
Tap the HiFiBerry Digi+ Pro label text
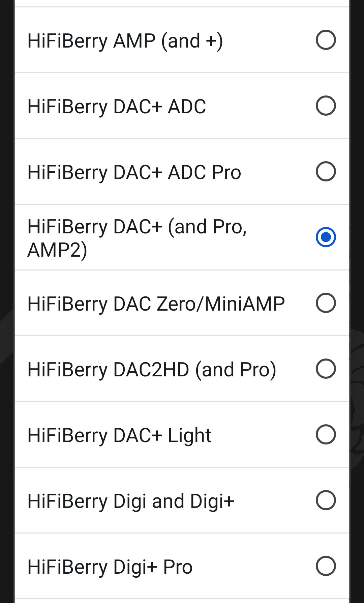110,567
